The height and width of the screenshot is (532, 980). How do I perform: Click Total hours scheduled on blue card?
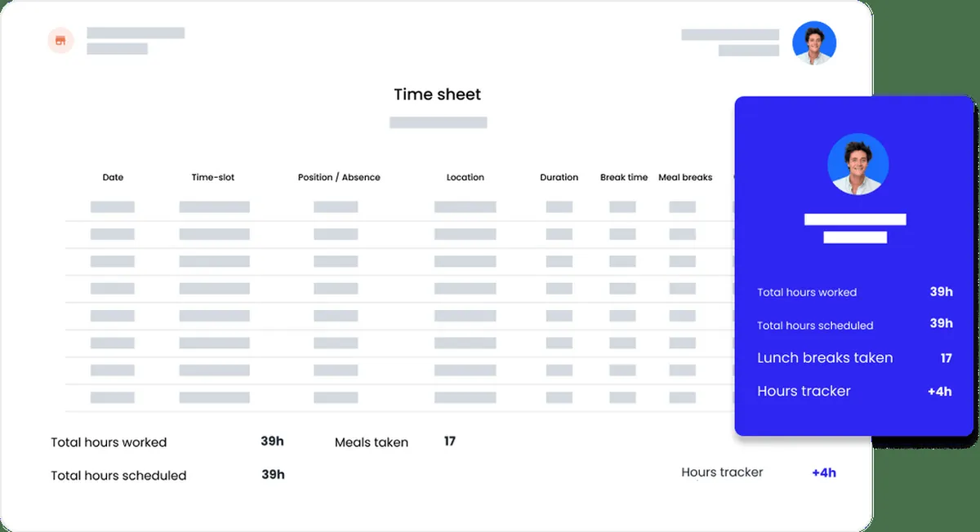815,325
